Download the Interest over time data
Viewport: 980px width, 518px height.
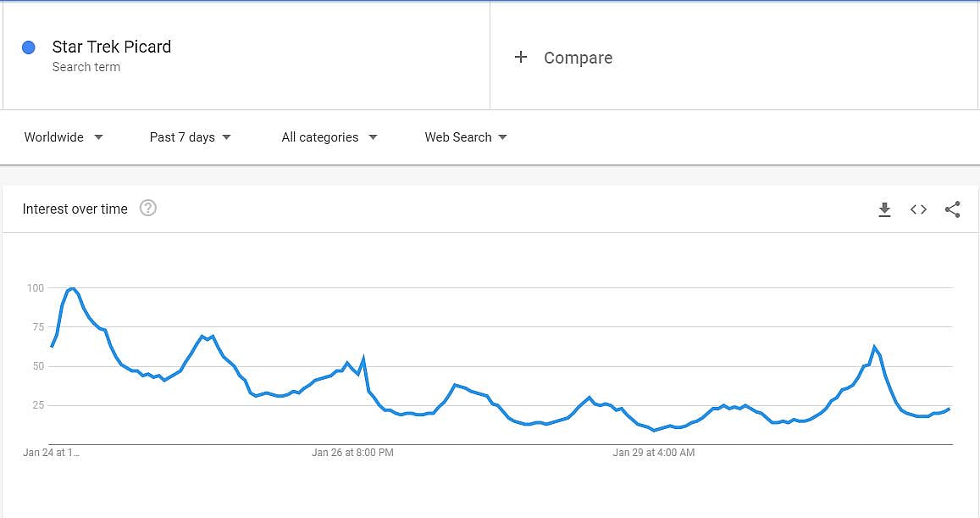tap(884, 209)
